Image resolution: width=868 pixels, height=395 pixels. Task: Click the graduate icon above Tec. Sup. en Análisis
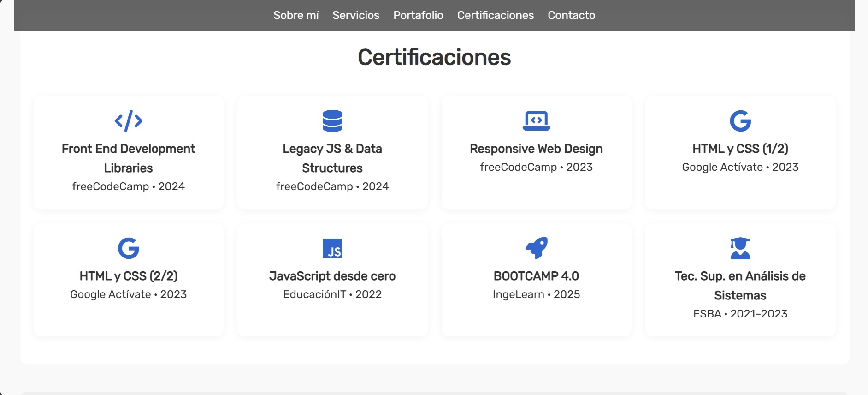pos(740,248)
